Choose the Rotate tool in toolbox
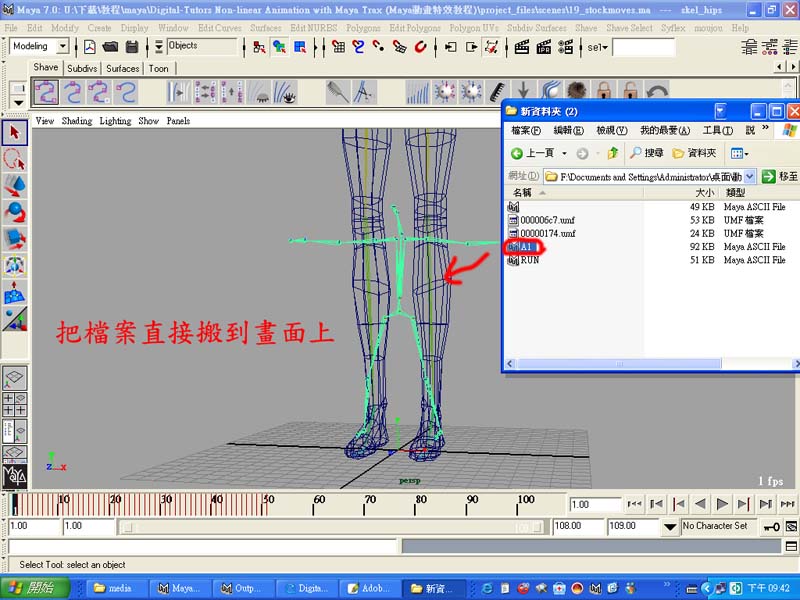Viewport: 800px width, 600px height. (15, 213)
